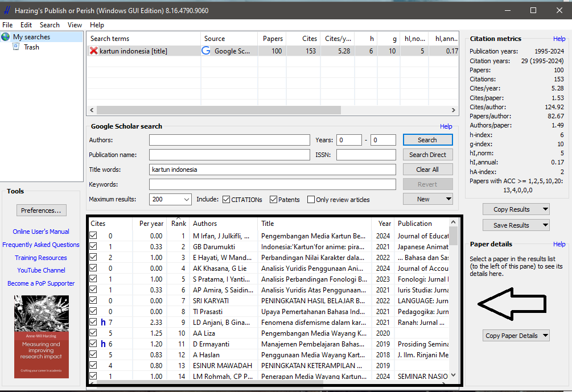Sort results by the Per year column header

point(150,224)
